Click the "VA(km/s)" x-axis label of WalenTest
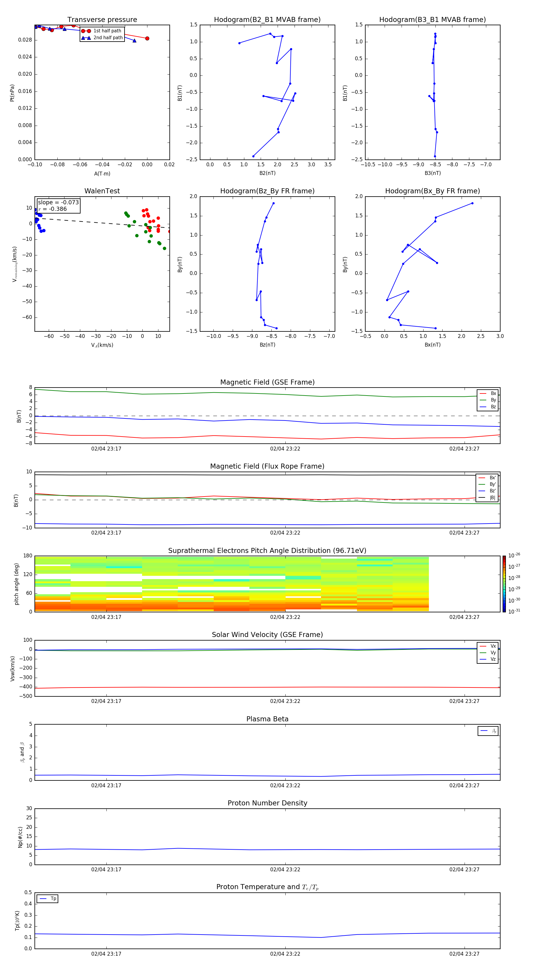Image resolution: width=535 pixels, height=980 pixels. [x=102, y=345]
